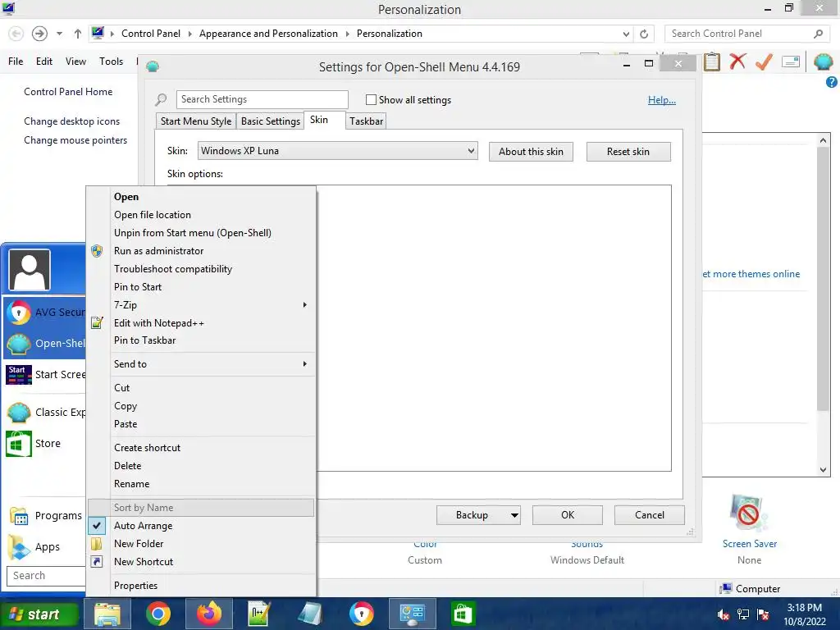Image resolution: width=840 pixels, height=630 pixels.
Task: Go back using the Personalization window back arrow
Action: tap(16, 34)
